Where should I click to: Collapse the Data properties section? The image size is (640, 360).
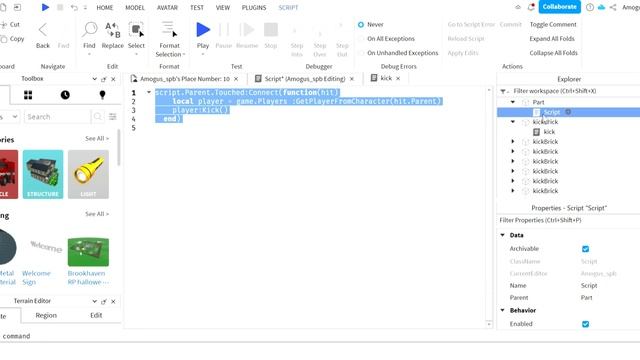(x=502, y=235)
